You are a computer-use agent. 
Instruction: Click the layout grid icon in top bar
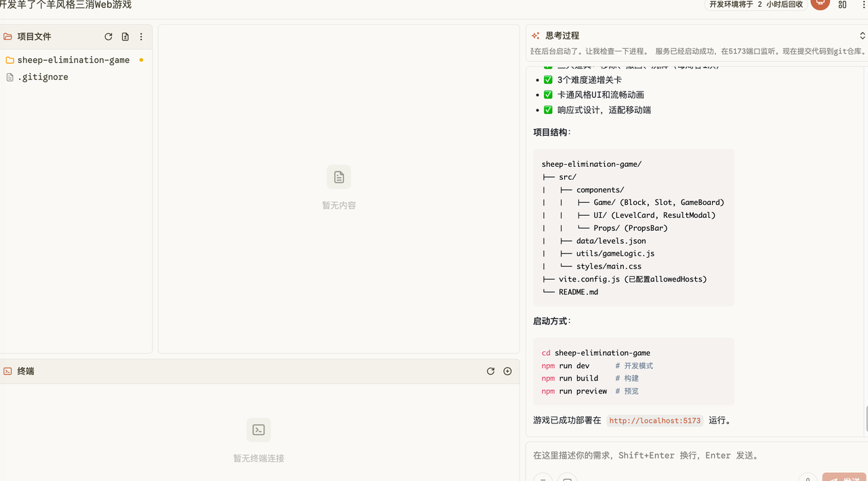coord(842,4)
